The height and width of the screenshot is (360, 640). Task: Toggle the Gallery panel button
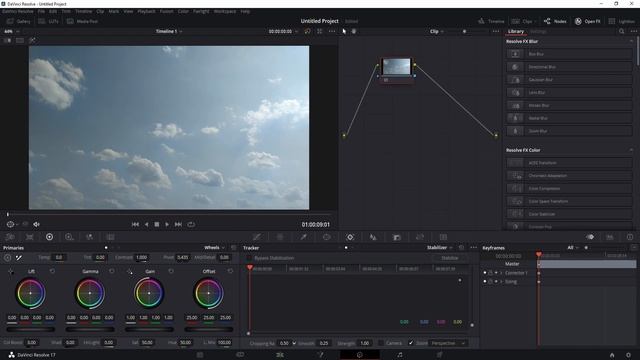[x=19, y=21]
